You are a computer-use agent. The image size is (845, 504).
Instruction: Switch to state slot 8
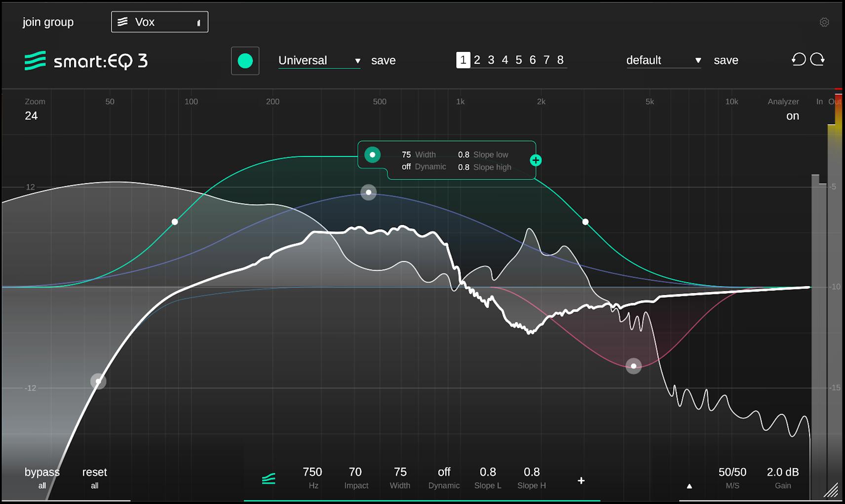[x=560, y=60]
